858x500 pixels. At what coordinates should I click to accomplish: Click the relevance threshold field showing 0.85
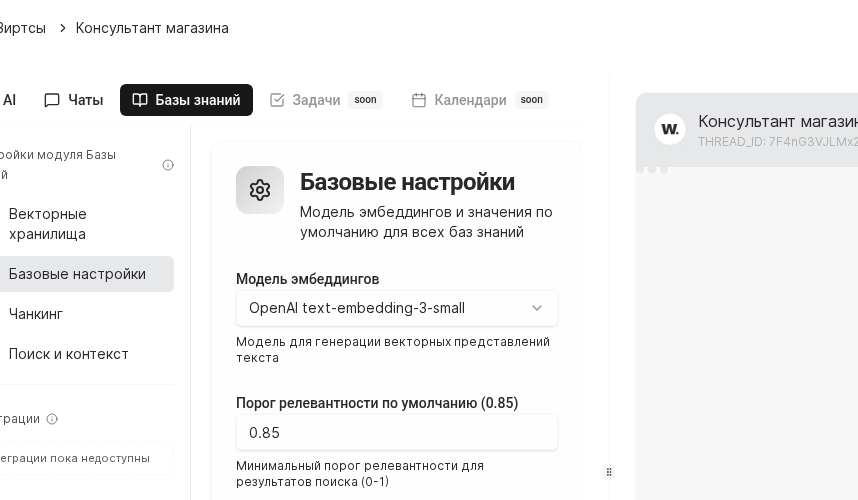click(397, 433)
